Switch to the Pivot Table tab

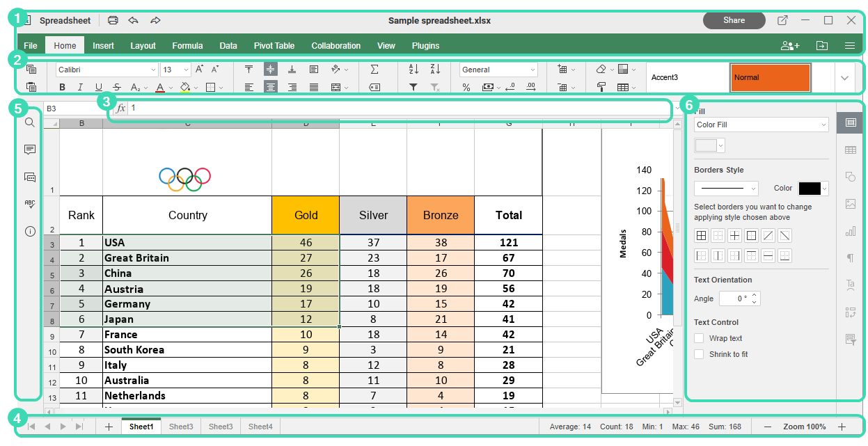[x=274, y=46]
